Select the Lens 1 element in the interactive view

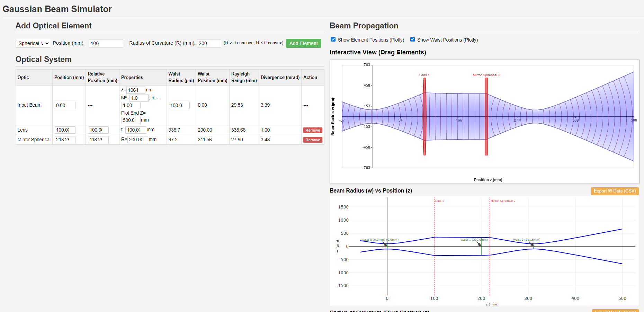pyautogui.click(x=424, y=116)
